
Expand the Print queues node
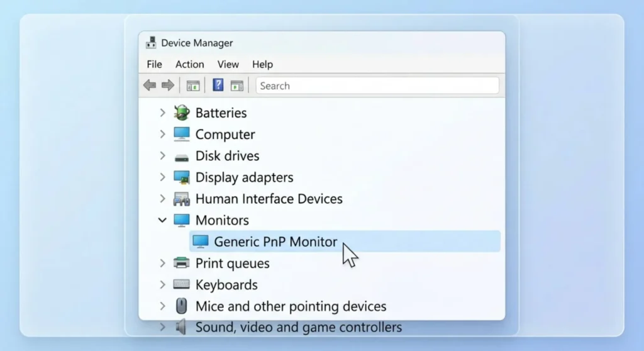[x=163, y=263]
